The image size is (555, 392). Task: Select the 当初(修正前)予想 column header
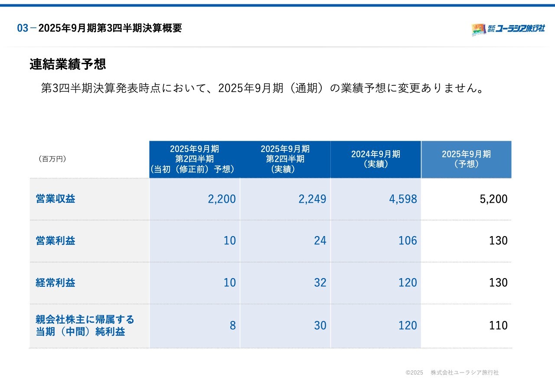coord(194,159)
